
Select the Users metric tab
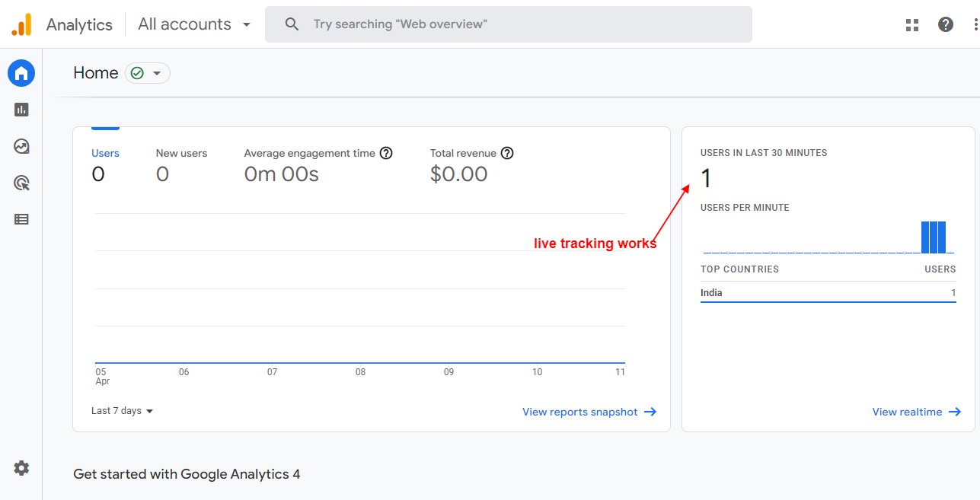pyautogui.click(x=105, y=164)
